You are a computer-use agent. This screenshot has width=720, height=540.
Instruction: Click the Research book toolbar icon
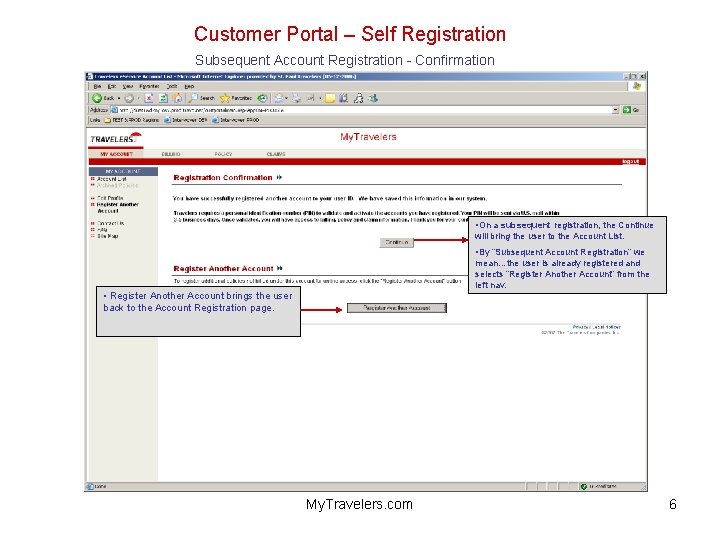(343, 98)
